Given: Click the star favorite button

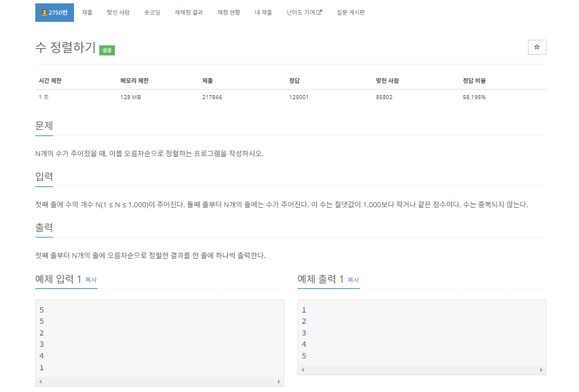Looking at the screenshot, I should pos(537,47).
